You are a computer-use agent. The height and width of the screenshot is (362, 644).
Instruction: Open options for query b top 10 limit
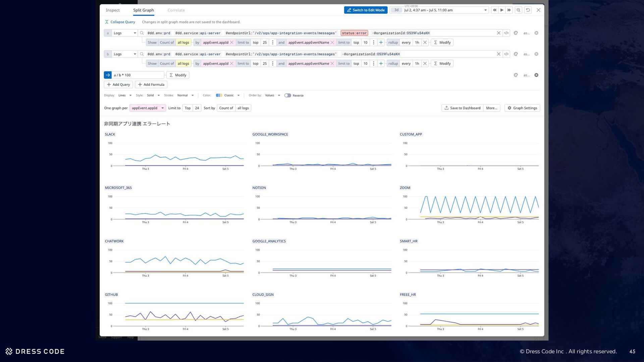coord(374,64)
